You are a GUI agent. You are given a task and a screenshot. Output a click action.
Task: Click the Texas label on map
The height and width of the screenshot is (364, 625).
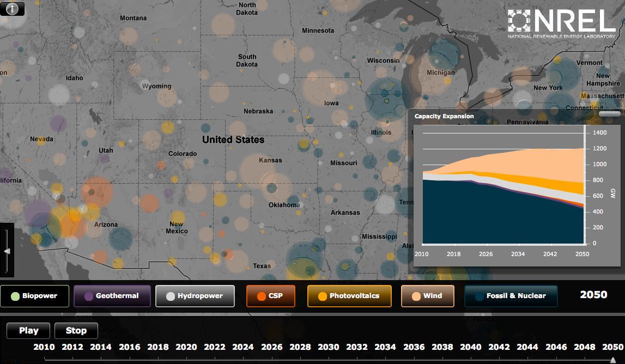[x=262, y=266]
